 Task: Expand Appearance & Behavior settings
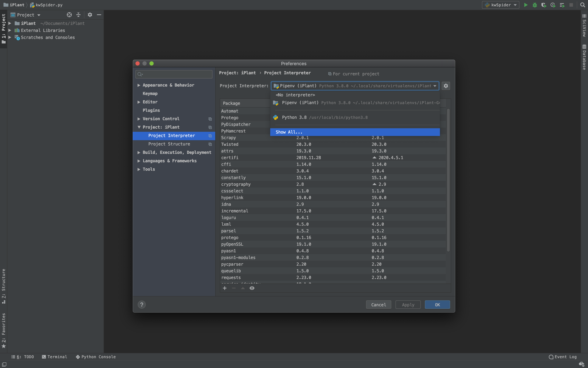coord(139,85)
